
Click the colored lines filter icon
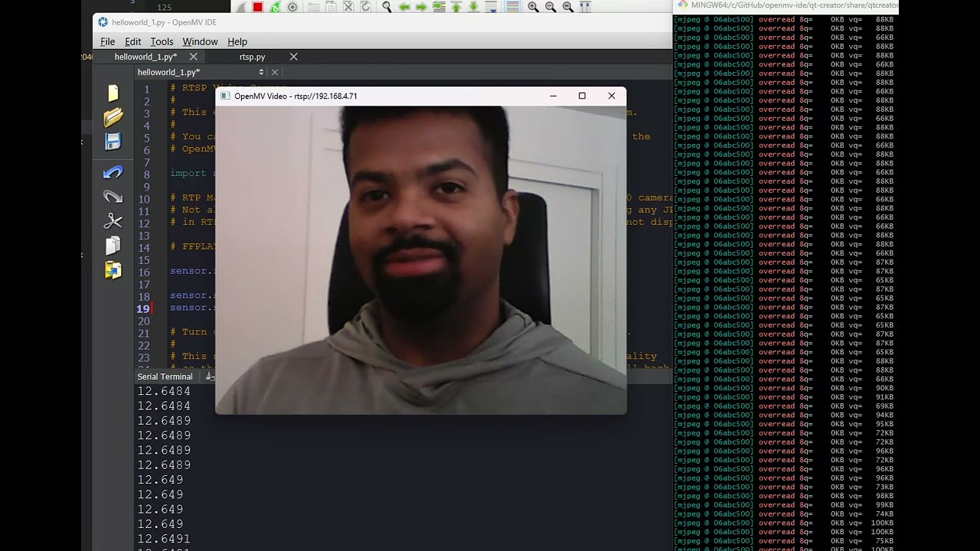(512, 7)
